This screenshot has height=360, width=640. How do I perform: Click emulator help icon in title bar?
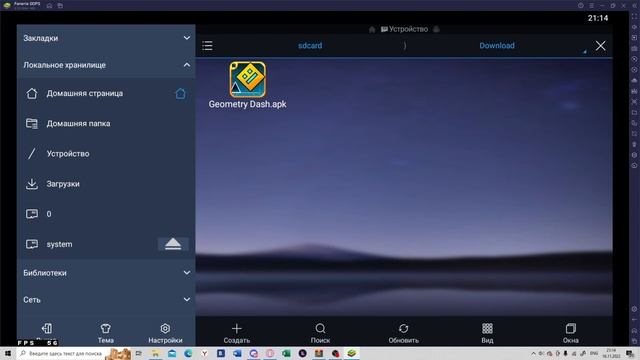(581, 5)
